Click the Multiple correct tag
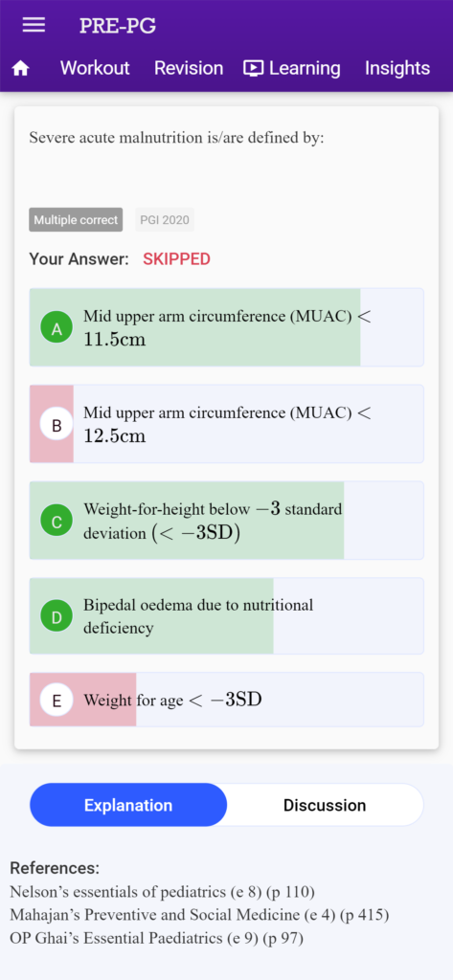 point(76,220)
